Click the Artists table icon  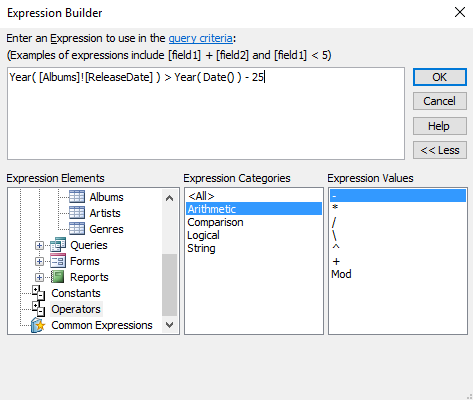point(77,213)
